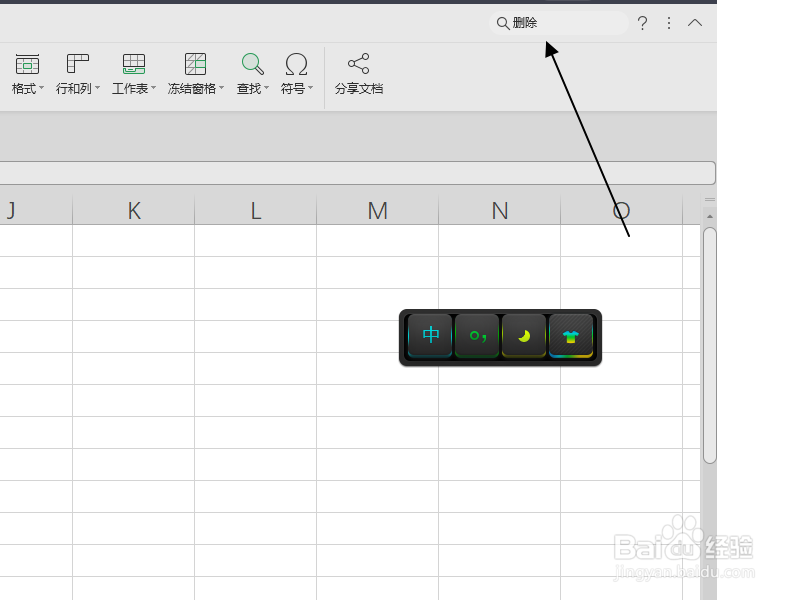Click the 符号 (Symbol) omega icon
Image resolution: width=800 pixels, height=600 pixels.
click(296, 64)
